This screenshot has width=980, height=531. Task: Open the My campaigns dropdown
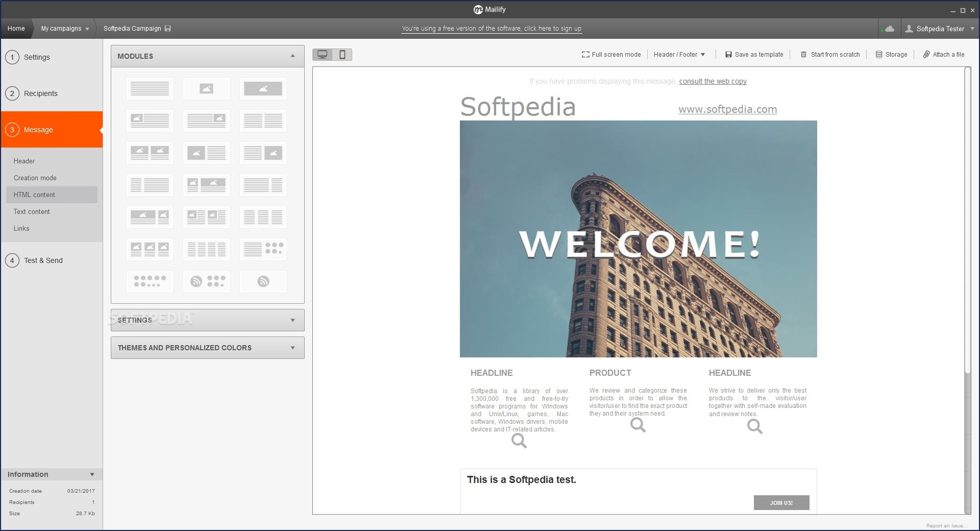65,29
